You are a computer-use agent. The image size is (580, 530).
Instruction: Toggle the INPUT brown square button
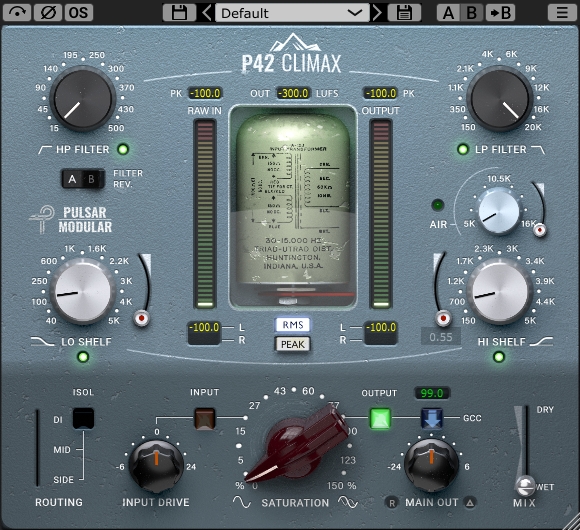tap(205, 418)
